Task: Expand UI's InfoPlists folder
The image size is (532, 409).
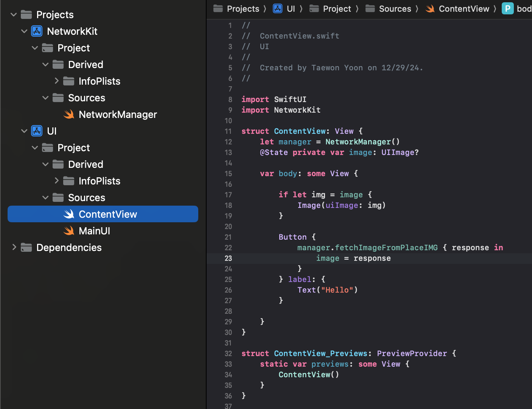Action: 56,181
